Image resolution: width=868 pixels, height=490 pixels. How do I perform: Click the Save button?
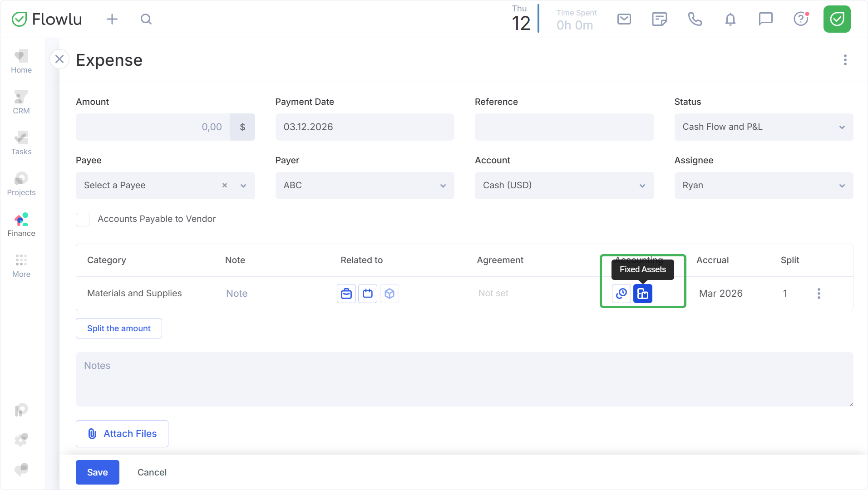click(97, 472)
